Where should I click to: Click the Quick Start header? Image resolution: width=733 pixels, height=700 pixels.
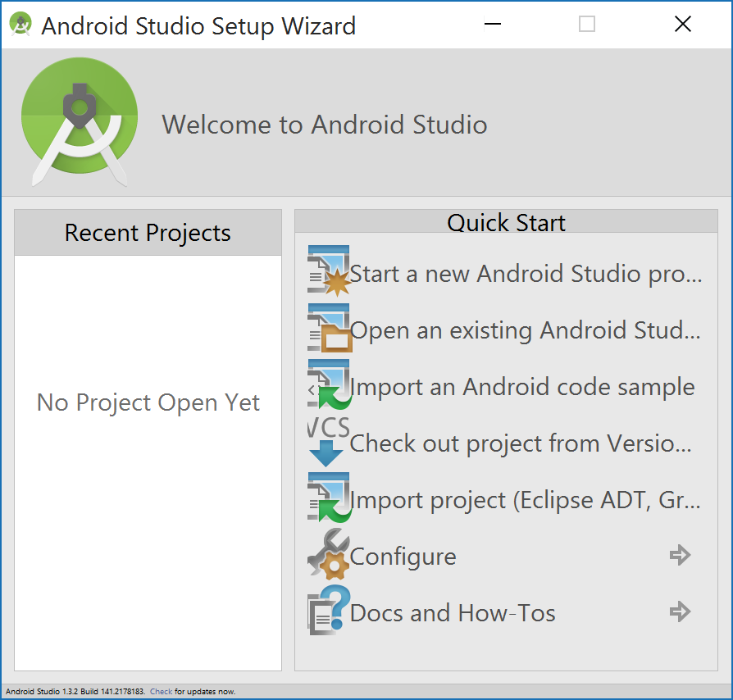coord(506,222)
